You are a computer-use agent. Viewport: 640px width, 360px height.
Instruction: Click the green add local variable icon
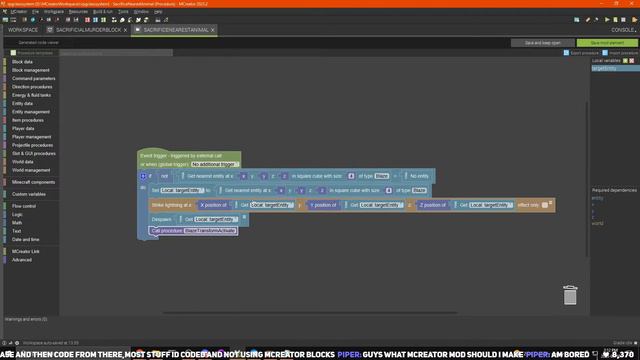(625, 60)
